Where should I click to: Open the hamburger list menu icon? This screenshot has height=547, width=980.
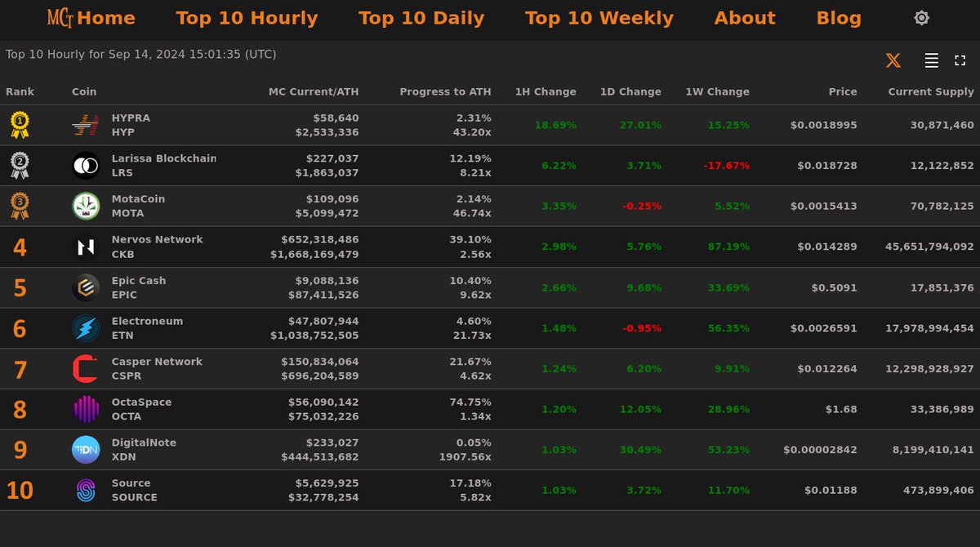click(931, 60)
